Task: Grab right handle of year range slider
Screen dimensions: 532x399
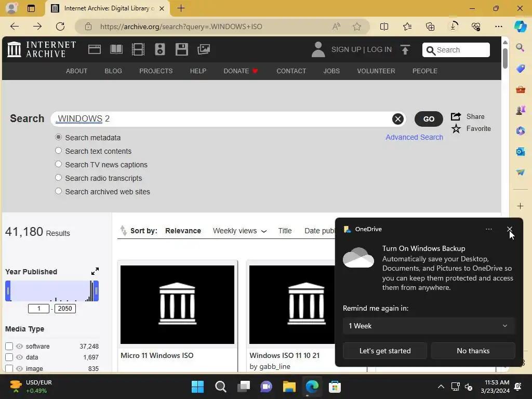Action: coord(96,291)
